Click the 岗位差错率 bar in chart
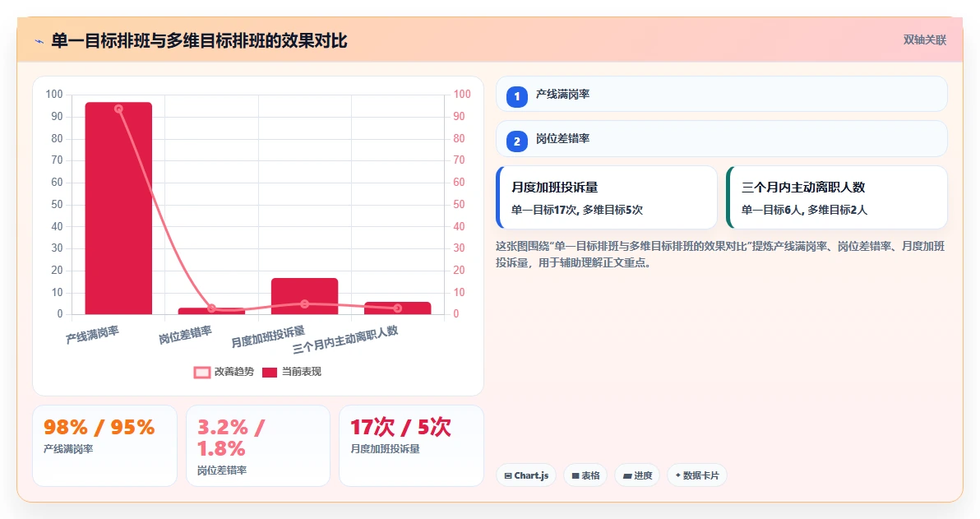 211,311
